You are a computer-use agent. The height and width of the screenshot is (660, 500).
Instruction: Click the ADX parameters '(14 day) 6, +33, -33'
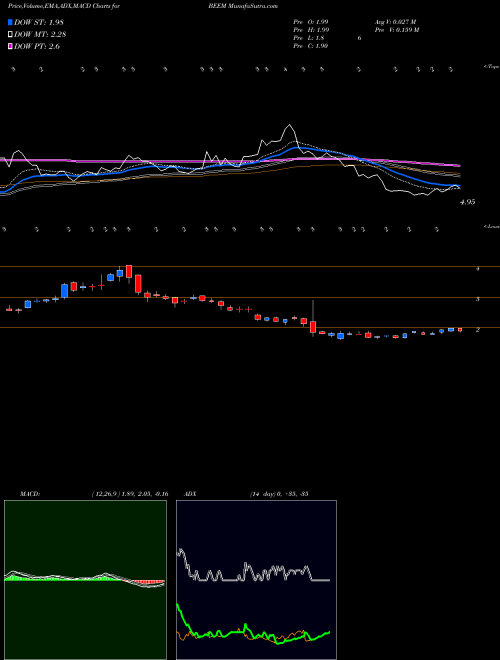tap(278, 494)
